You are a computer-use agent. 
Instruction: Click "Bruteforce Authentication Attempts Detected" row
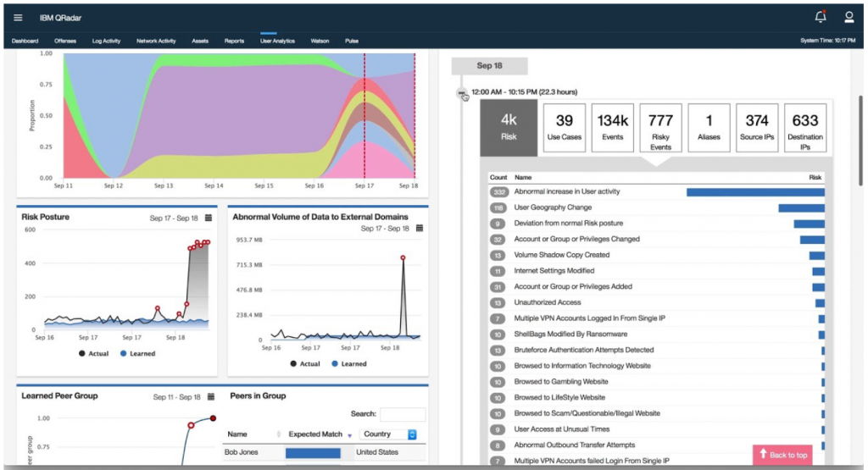click(657, 351)
